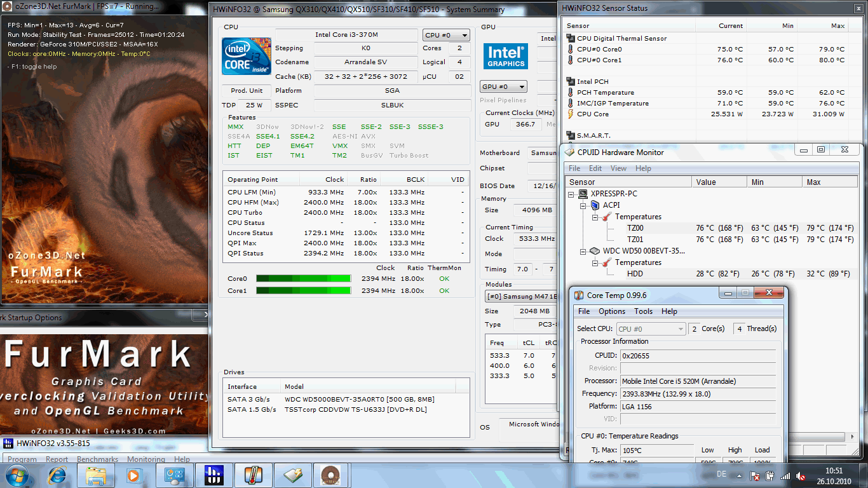This screenshot has width=868, height=488.
Task: Click WDC WD5000BEVT drive entry
Action: pyautogui.click(x=346, y=399)
